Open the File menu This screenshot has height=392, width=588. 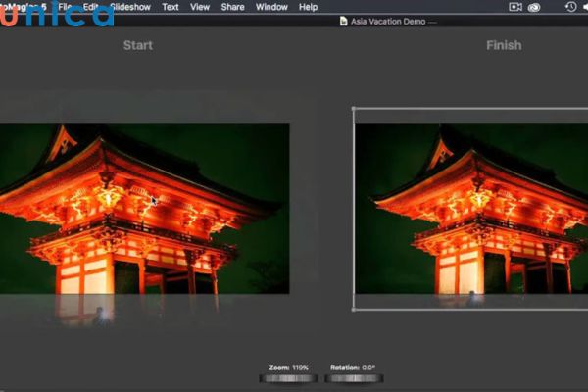[x=65, y=7]
